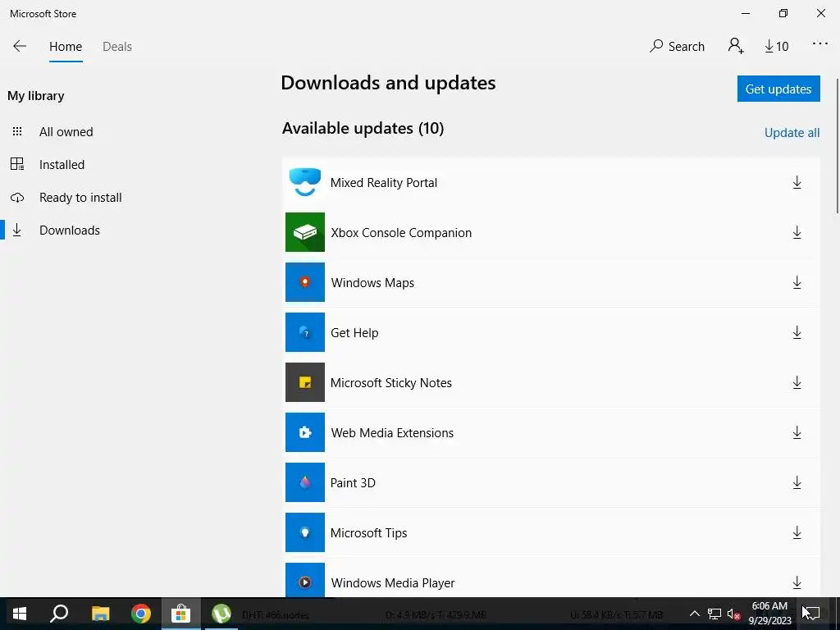The height and width of the screenshot is (630, 840).
Task: Select All owned in My library
Action: [x=66, y=132]
